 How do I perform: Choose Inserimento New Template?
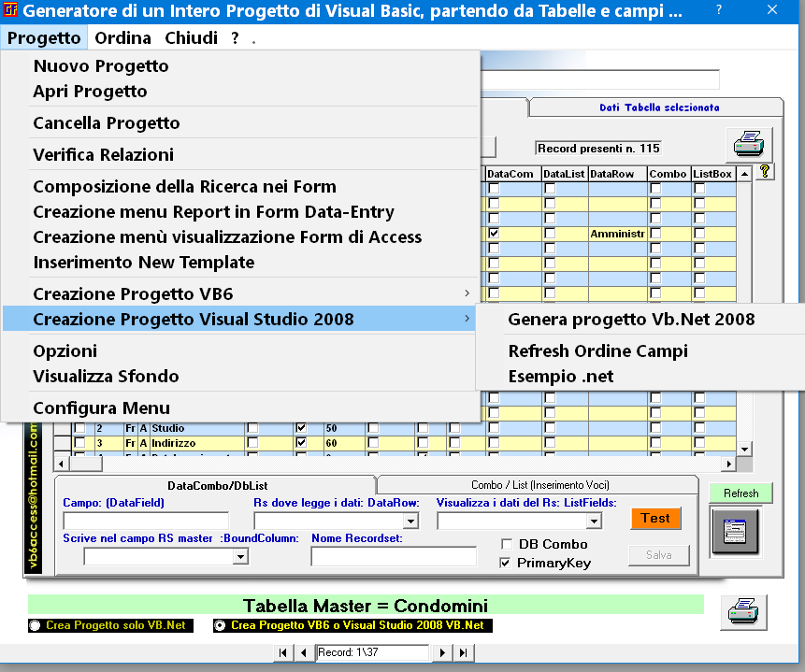(144, 263)
